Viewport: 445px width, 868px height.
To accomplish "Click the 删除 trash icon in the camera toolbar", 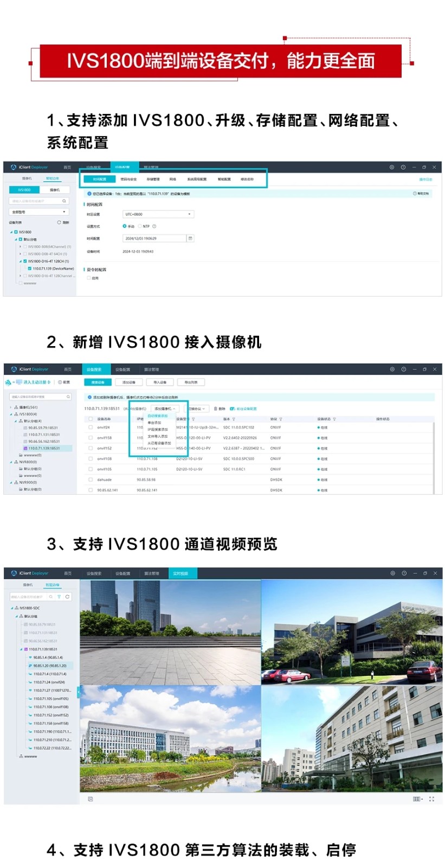I will tap(216, 409).
